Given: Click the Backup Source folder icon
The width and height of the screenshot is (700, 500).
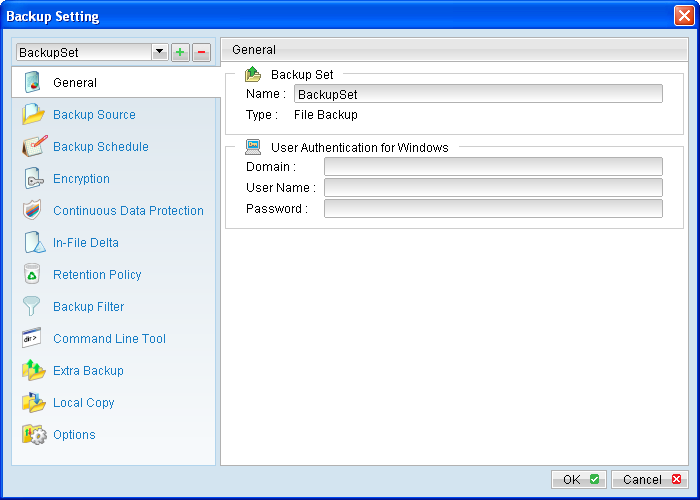Looking at the screenshot, I should coord(35,115).
